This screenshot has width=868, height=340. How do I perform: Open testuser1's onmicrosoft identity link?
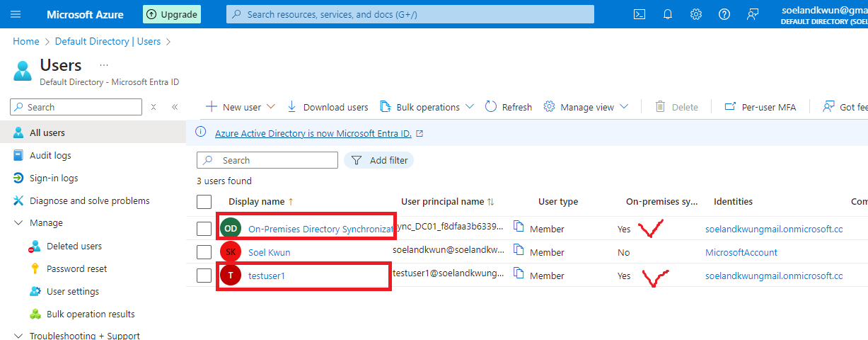[774, 276]
